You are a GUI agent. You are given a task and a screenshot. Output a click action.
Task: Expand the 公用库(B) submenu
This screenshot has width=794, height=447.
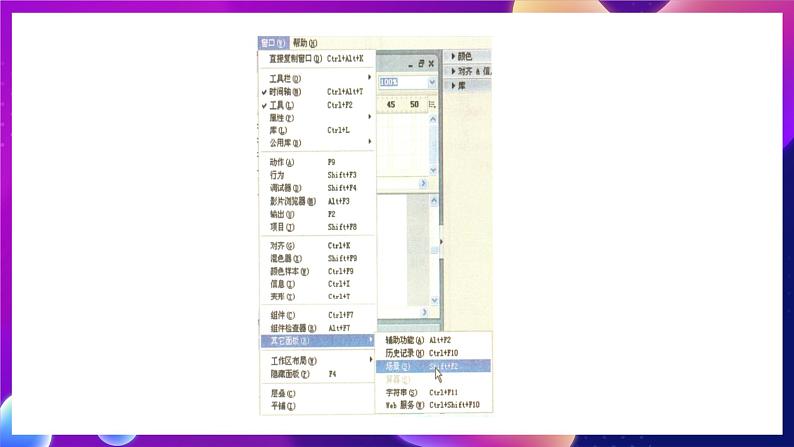point(317,143)
